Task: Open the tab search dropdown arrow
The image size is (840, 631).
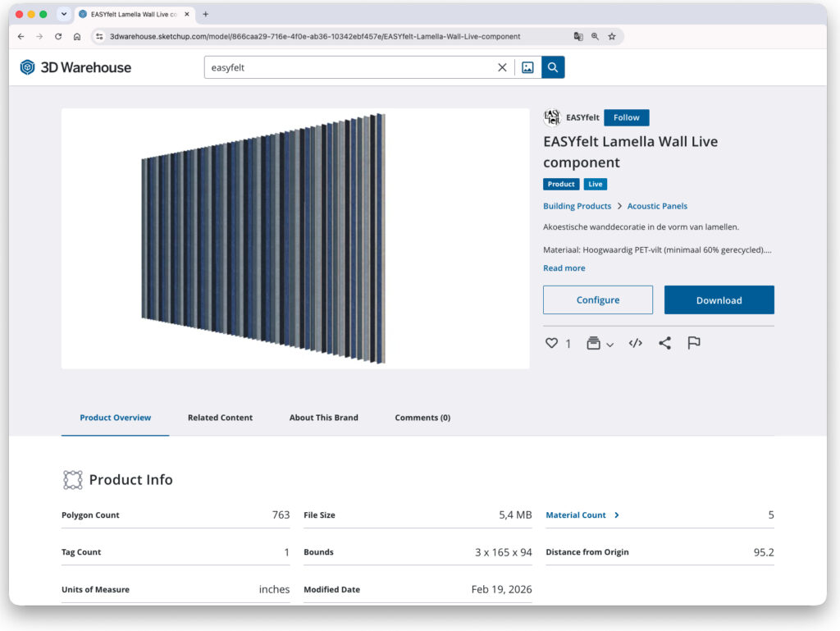Action: click(64, 15)
